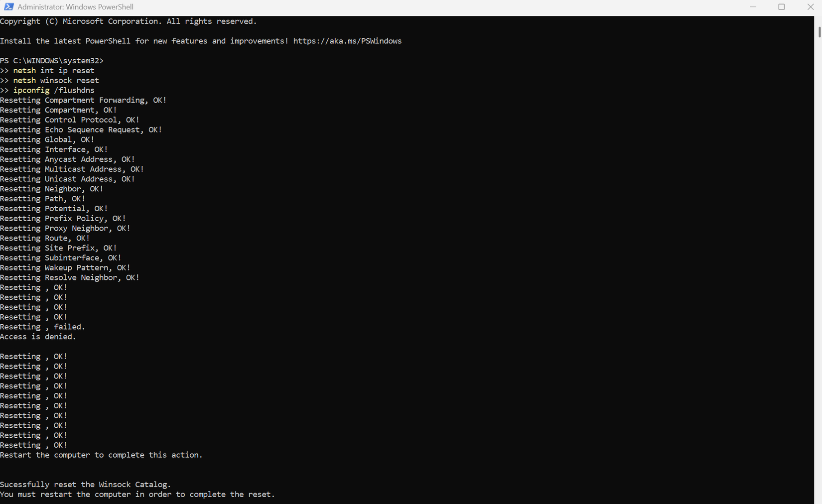Click the Access is denied message
The width and height of the screenshot is (822, 504).
click(x=38, y=336)
